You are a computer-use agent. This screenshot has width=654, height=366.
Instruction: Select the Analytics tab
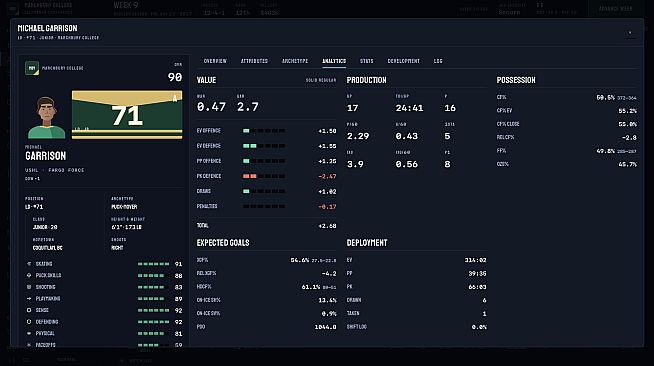tap(334, 61)
